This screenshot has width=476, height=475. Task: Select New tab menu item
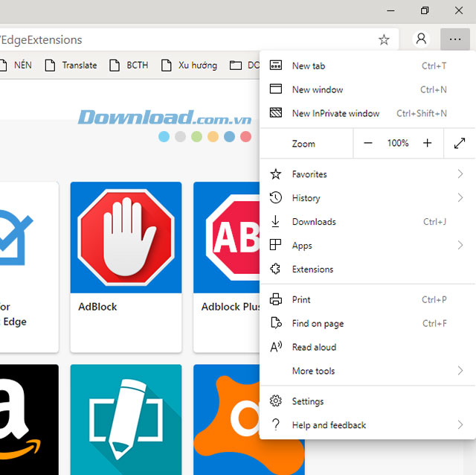tap(367, 66)
